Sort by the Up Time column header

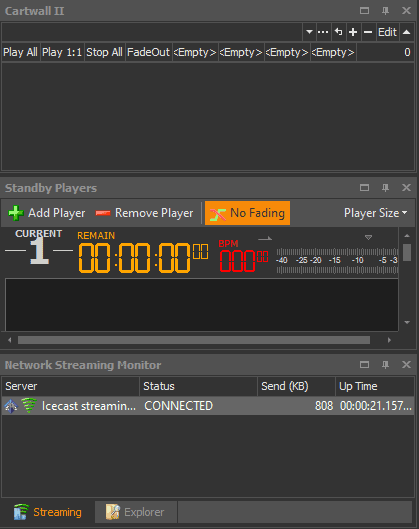click(x=375, y=386)
